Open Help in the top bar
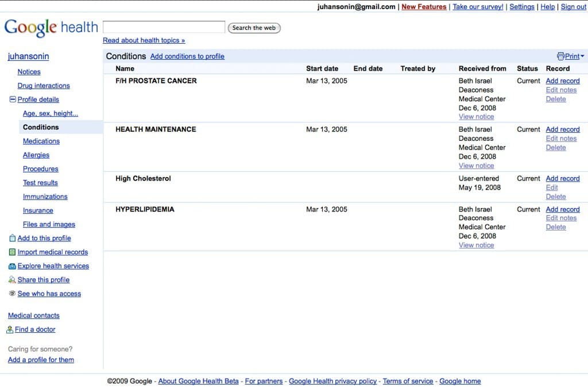The height and width of the screenshot is (392, 588). point(547,7)
